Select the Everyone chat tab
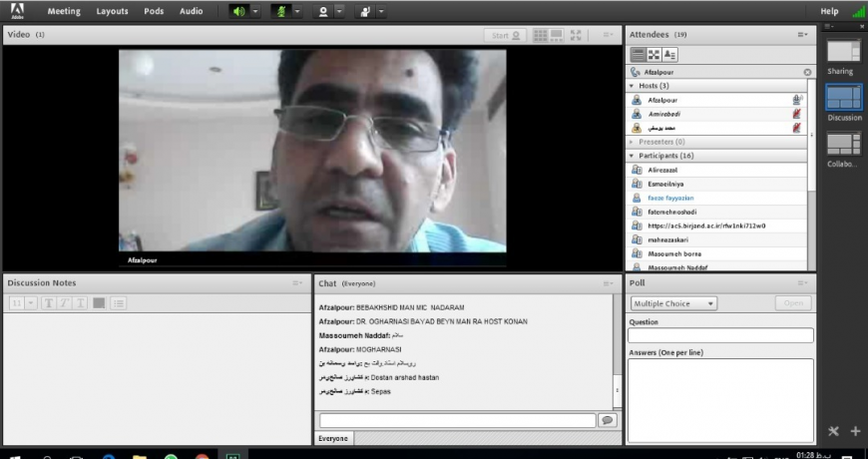 pyautogui.click(x=333, y=438)
